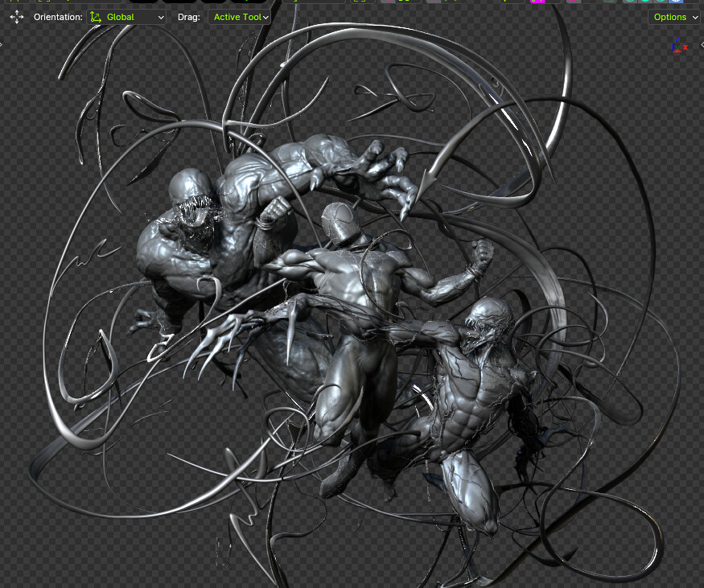Image resolution: width=704 pixels, height=588 pixels.
Task: Expand the hidden left toolbar arrow
Action: [x=2, y=44]
